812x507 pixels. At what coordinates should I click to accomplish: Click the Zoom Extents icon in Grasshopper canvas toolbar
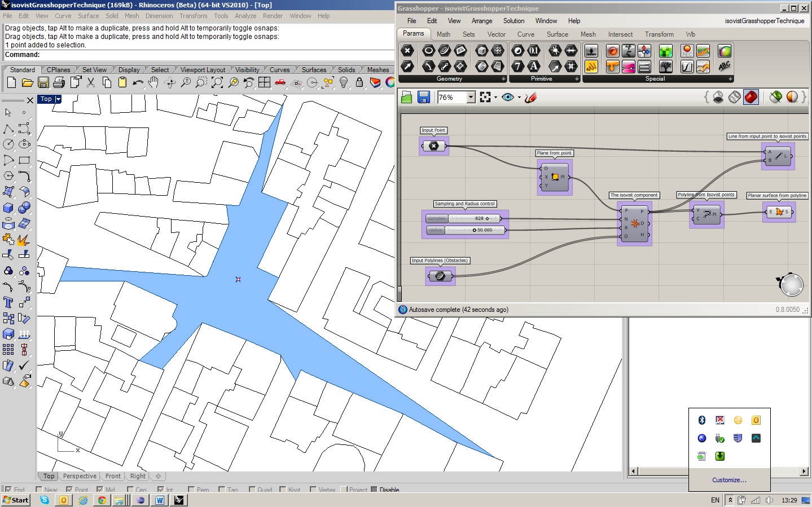pos(485,98)
